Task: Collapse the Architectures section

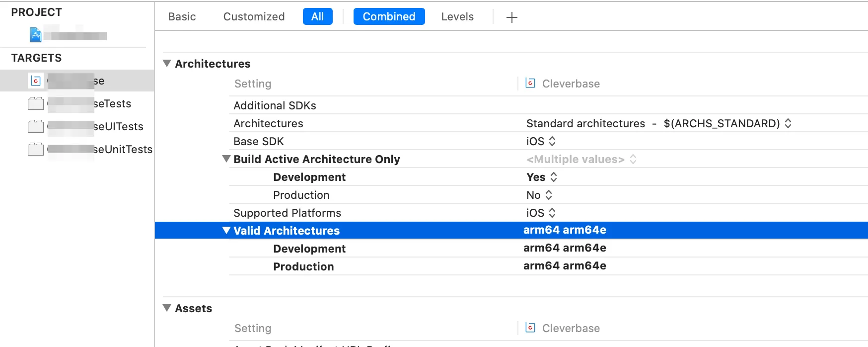Action: point(167,64)
